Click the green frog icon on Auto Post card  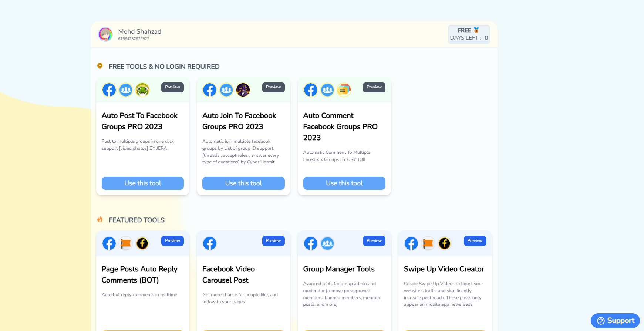pos(142,90)
